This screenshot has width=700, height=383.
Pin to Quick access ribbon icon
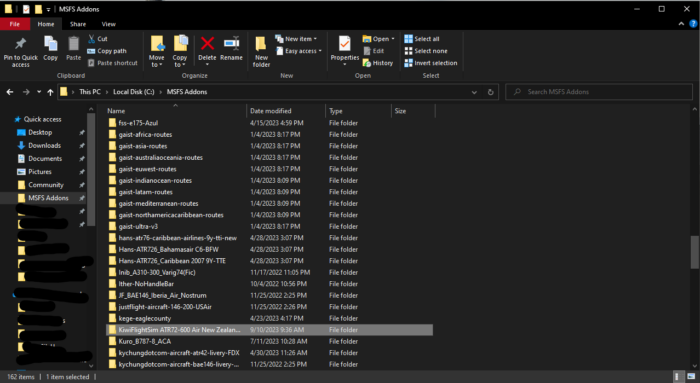[x=21, y=51]
